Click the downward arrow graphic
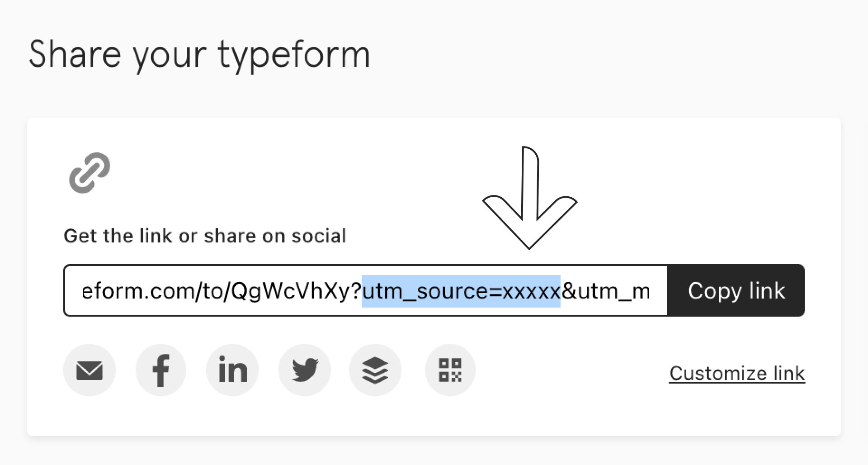This screenshot has height=465, width=868. pyautogui.click(x=530, y=198)
